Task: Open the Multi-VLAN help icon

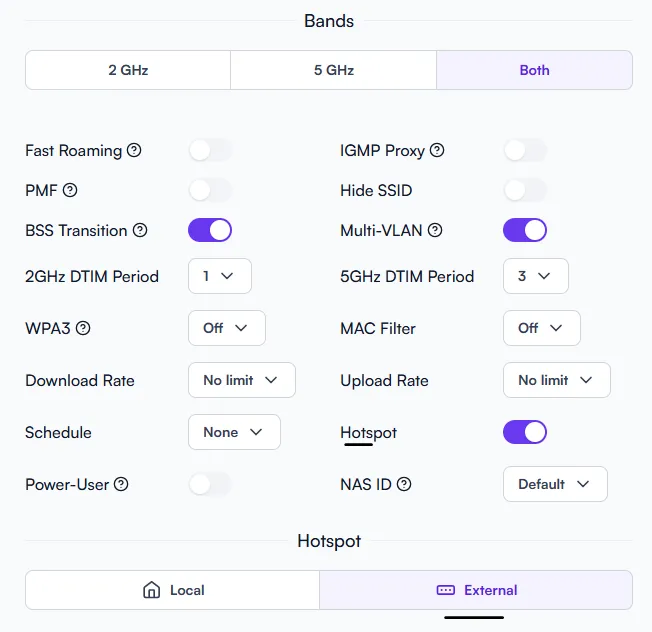Action: 435,230
